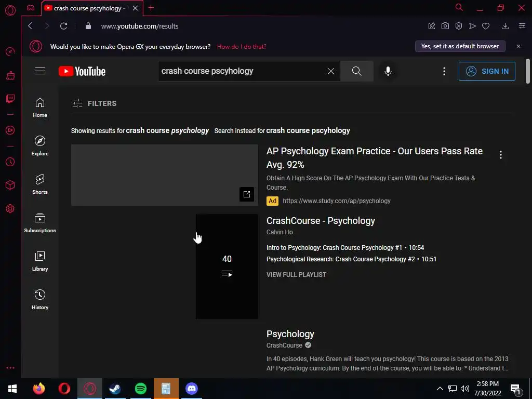Reload the YouTube results page

[63, 26]
